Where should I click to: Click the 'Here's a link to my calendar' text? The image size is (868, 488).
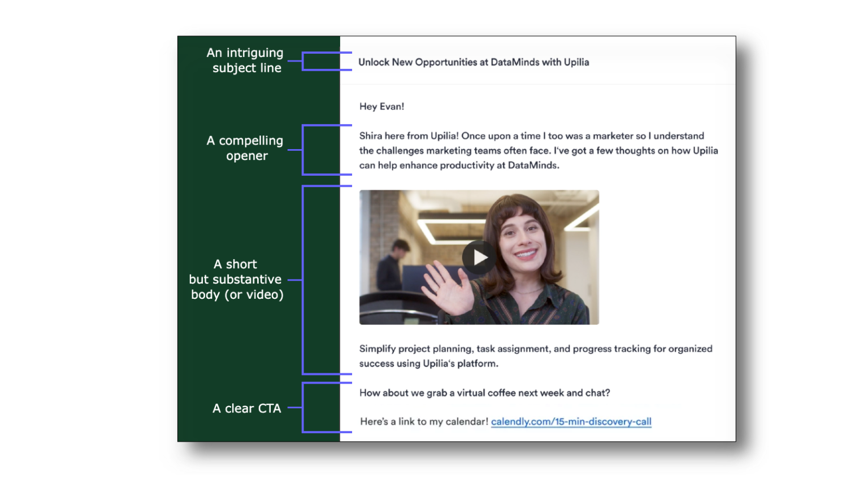(423, 421)
